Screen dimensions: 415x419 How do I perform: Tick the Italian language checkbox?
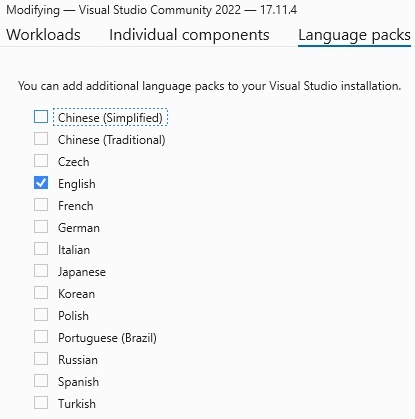point(41,249)
